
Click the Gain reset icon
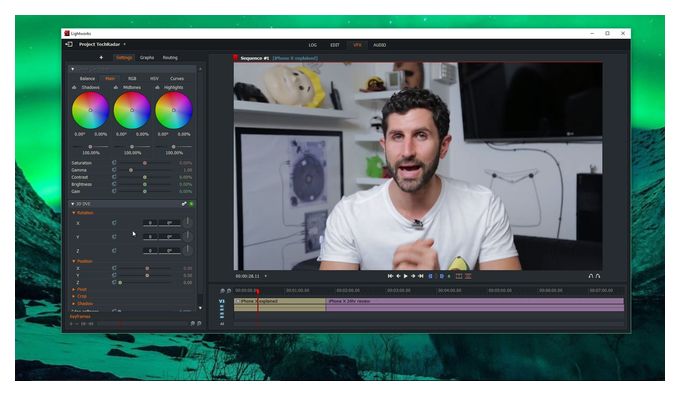[114, 191]
